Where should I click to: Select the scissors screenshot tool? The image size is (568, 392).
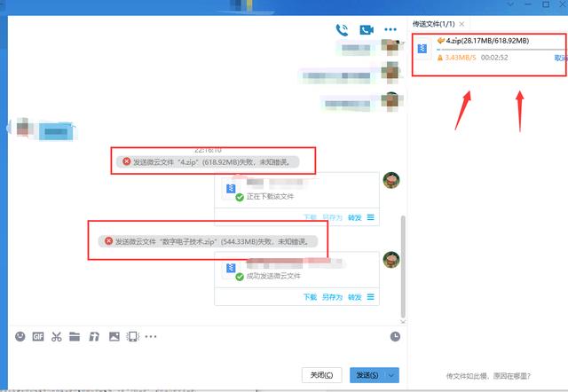click(56, 337)
